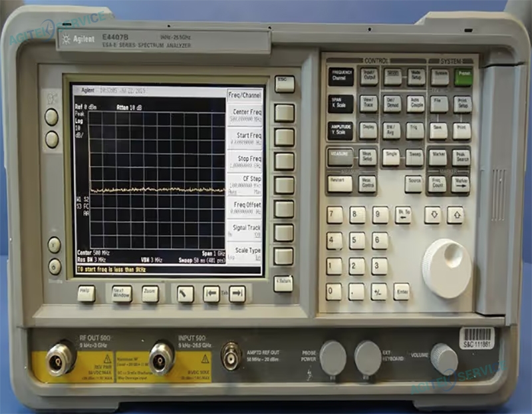Toggle CF Step Auto/Man on screen
532x414 pixels.
[244, 185]
